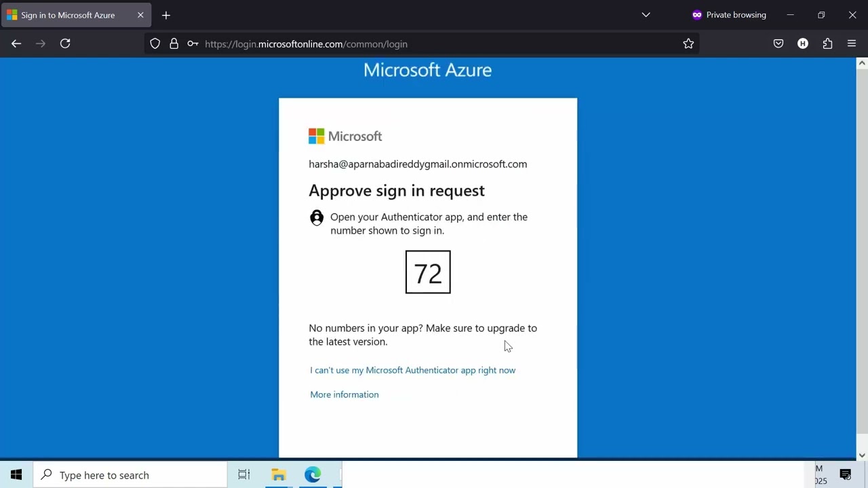This screenshot has height=488, width=868.
Task: Click the account email address text
Action: [418, 164]
